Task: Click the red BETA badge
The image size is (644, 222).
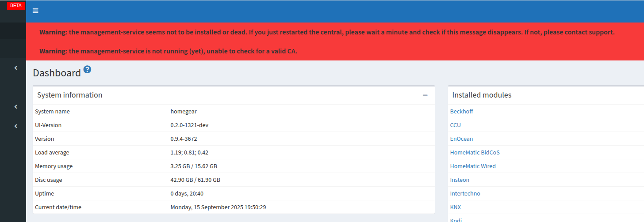Action: click(15, 5)
